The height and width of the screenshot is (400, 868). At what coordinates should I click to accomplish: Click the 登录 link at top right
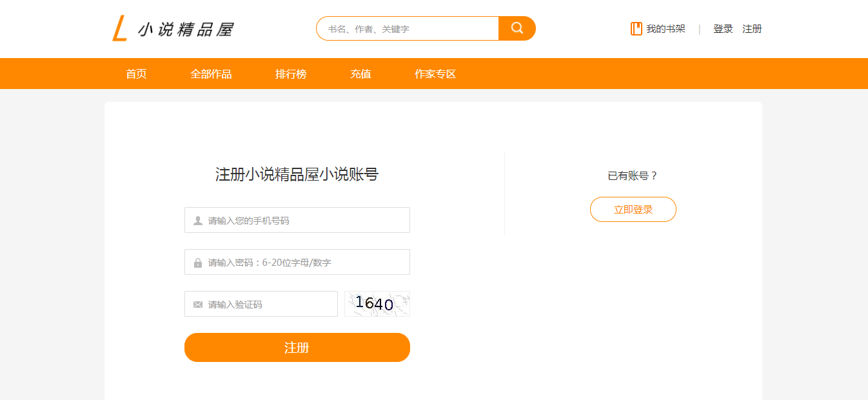pyautogui.click(x=723, y=29)
